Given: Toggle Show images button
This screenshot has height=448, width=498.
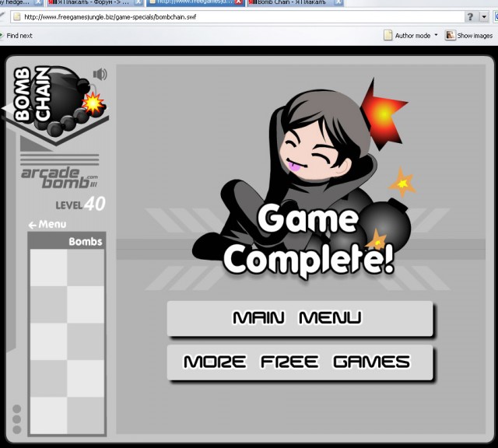Looking at the screenshot, I should click(x=469, y=36).
